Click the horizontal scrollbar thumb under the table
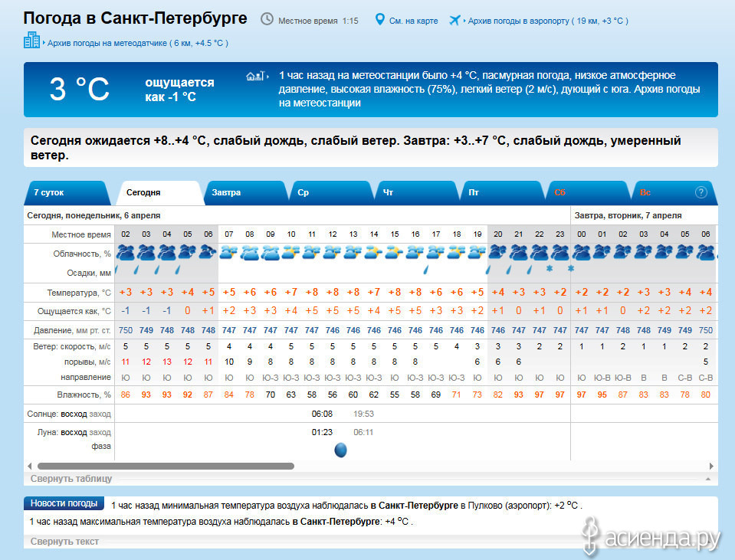This screenshot has height=560, width=735. click(x=165, y=466)
